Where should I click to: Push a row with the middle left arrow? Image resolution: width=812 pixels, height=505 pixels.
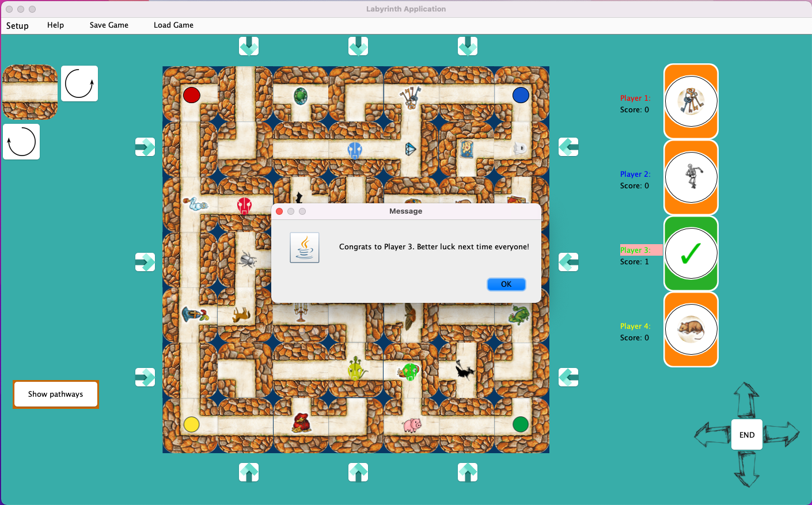coord(145,262)
